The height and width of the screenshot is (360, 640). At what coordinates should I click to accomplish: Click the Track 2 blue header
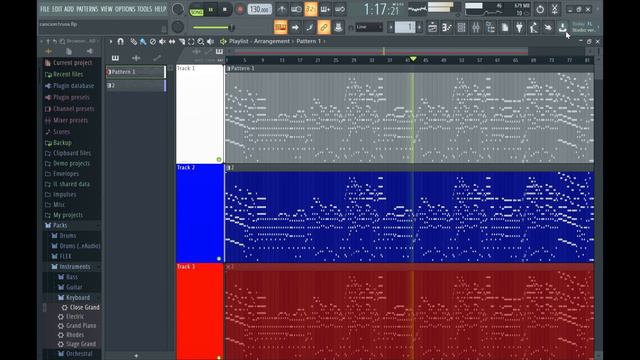(x=200, y=213)
